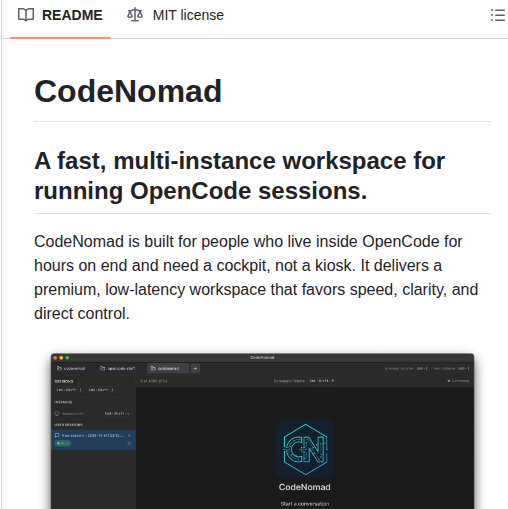Click the README book icon
The image size is (508, 509).
pyautogui.click(x=26, y=15)
